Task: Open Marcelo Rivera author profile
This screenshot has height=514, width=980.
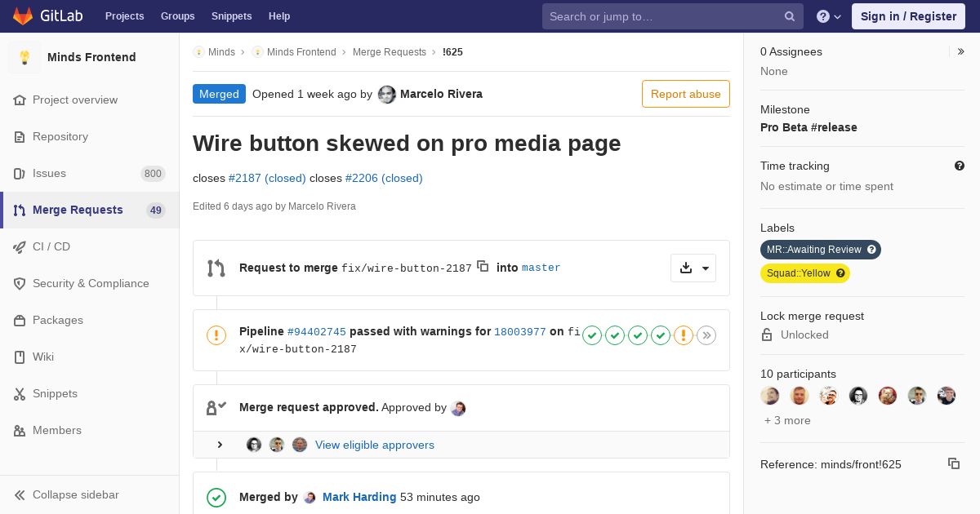Action: (441, 94)
